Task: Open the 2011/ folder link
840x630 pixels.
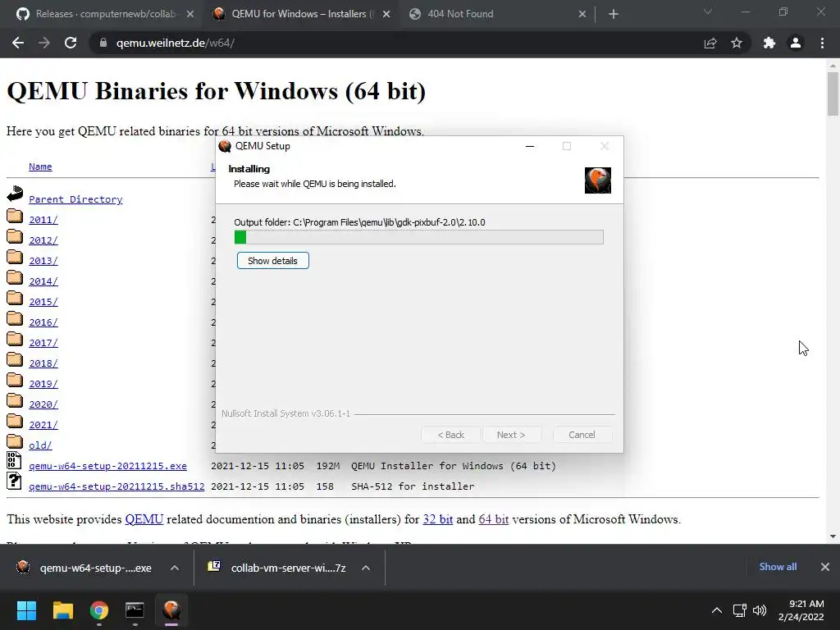Action: point(43,220)
